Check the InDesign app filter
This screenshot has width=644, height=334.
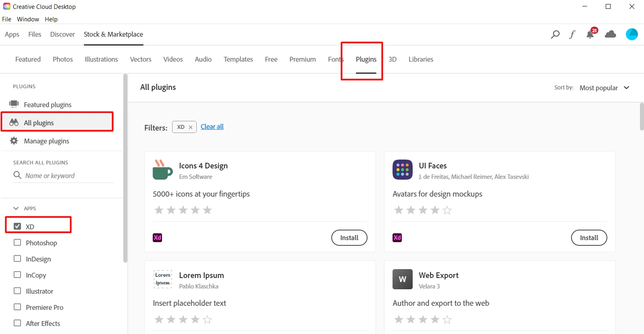[17, 258]
